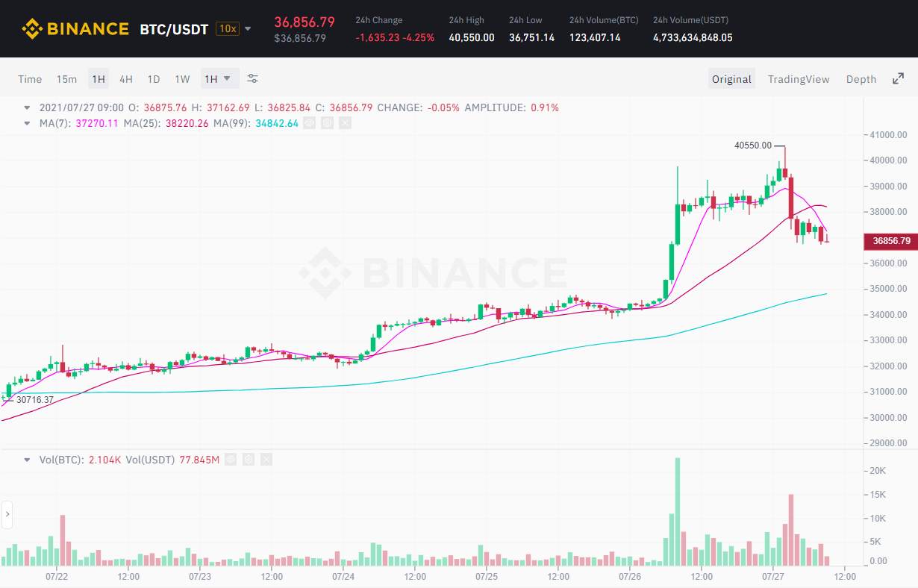Click the 36856.79 current price label on axis

pyautogui.click(x=890, y=241)
